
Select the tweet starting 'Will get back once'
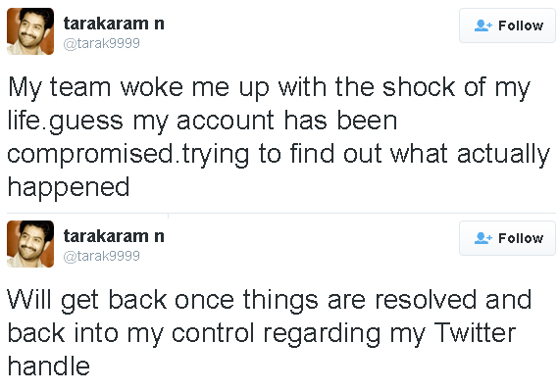(270, 332)
